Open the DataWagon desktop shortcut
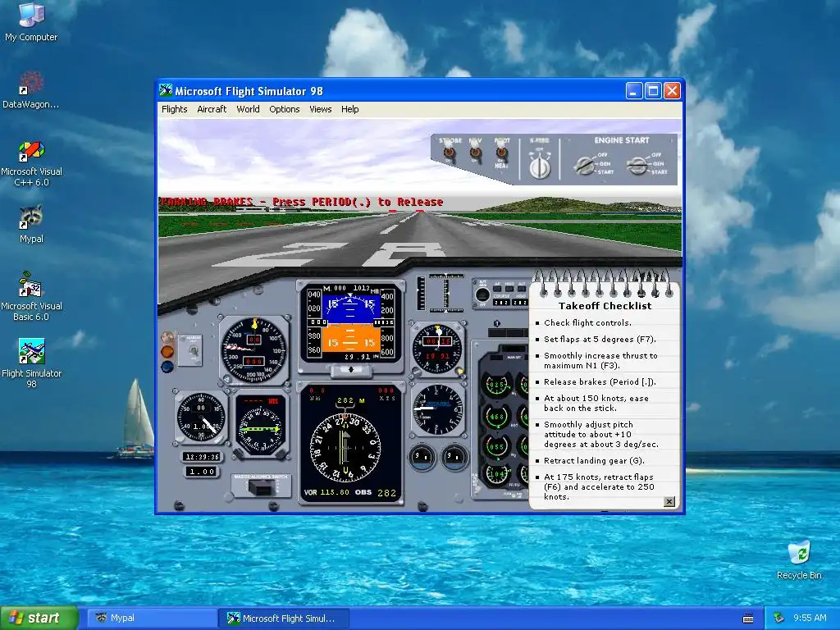This screenshot has height=630, width=840. click(31, 89)
